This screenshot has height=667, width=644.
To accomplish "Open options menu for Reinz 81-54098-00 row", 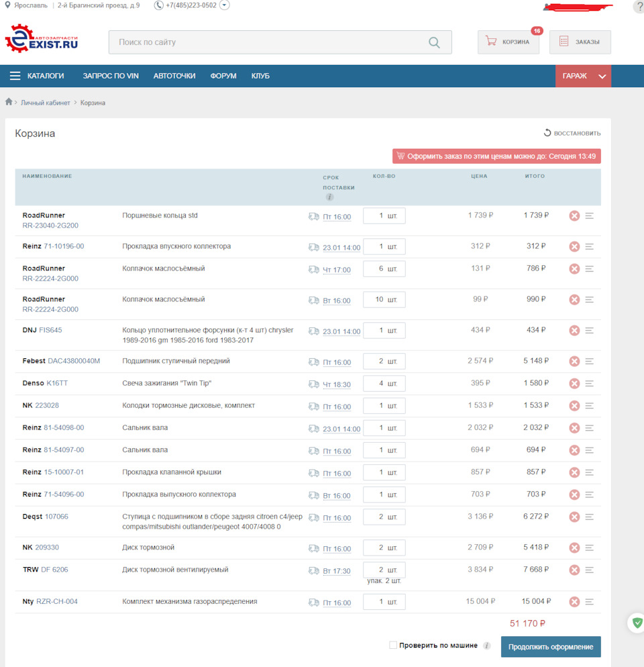I will point(589,428).
